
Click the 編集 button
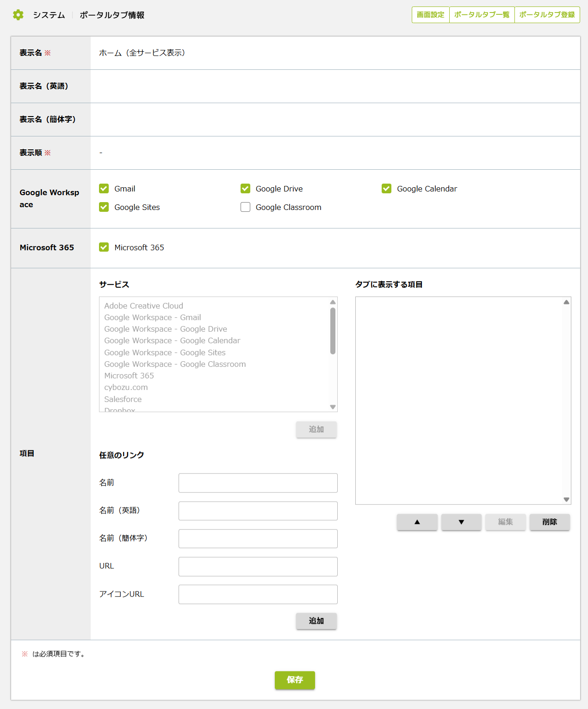506,522
